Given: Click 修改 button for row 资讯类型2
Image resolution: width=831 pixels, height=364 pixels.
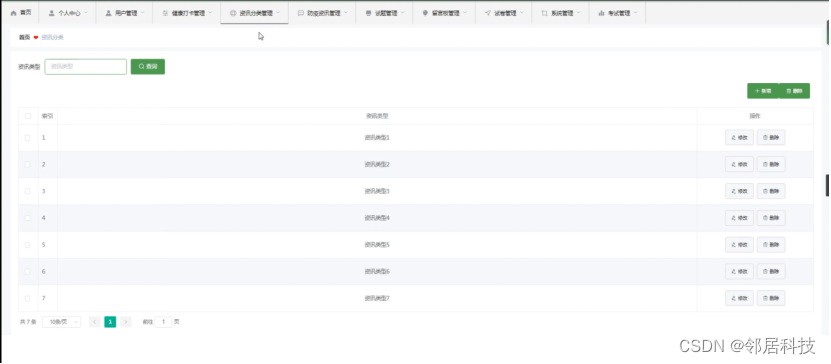Looking at the screenshot, I should coord(739,164).
